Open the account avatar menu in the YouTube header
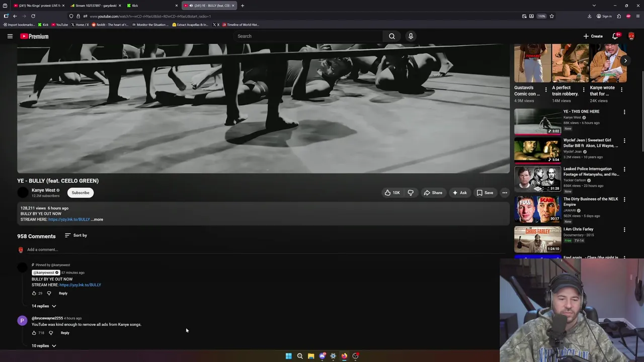Image resolution: width=644 pixels, height=362 pixels. [x=631, y=36]
